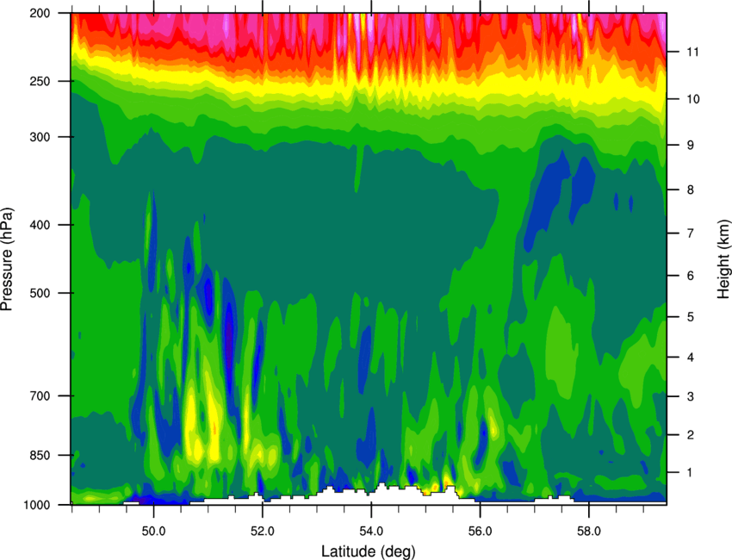Screen dimensions: 732x560
Task: Pick the 2 km height label
Action: pos(690,435)
